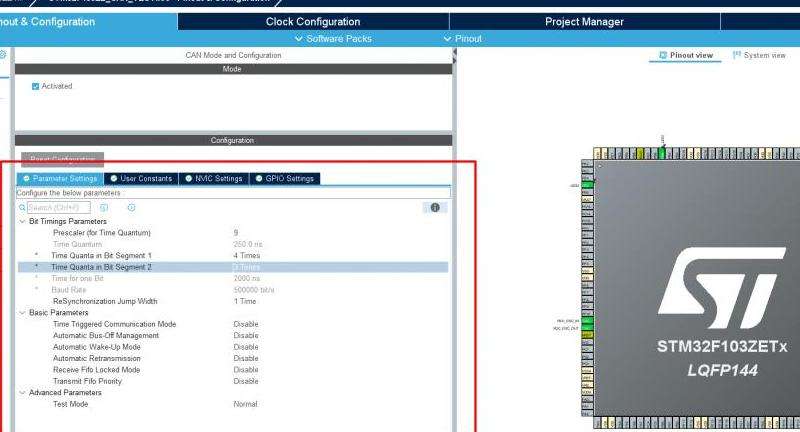This screenshot has width=800, height=432.
Task: Click the green pin on chip's top edge
Action: 661,153
